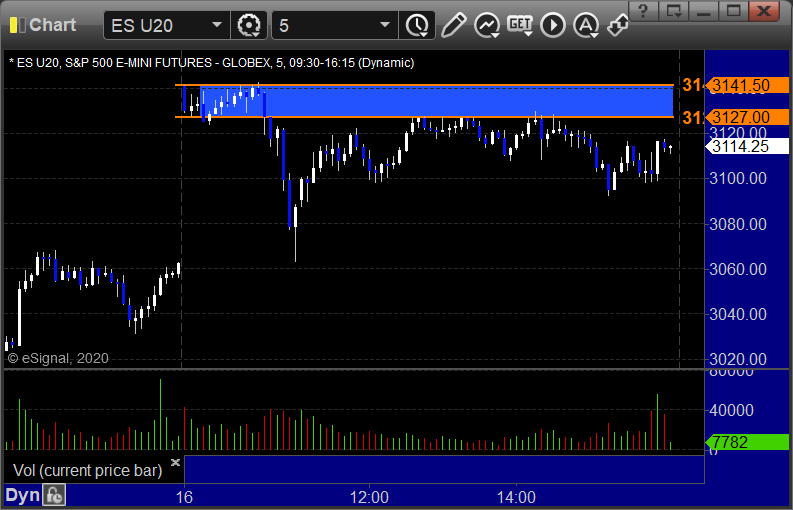
Task: Maximize the chart window
Action: [x=733, y=10]
